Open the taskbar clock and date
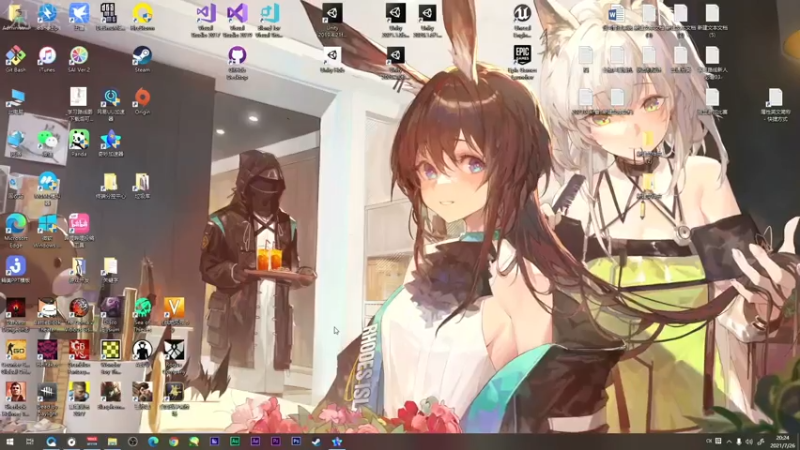800x450 pixels. (783, 442)
